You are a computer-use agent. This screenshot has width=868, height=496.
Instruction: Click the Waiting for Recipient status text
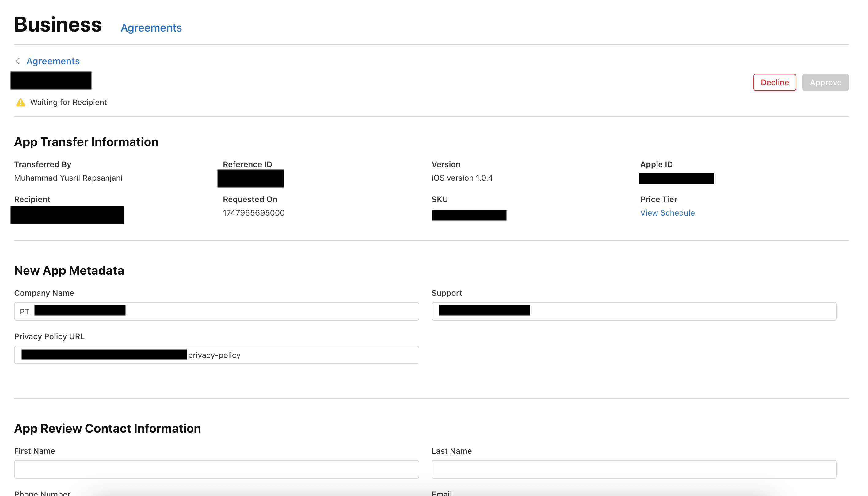68,102
